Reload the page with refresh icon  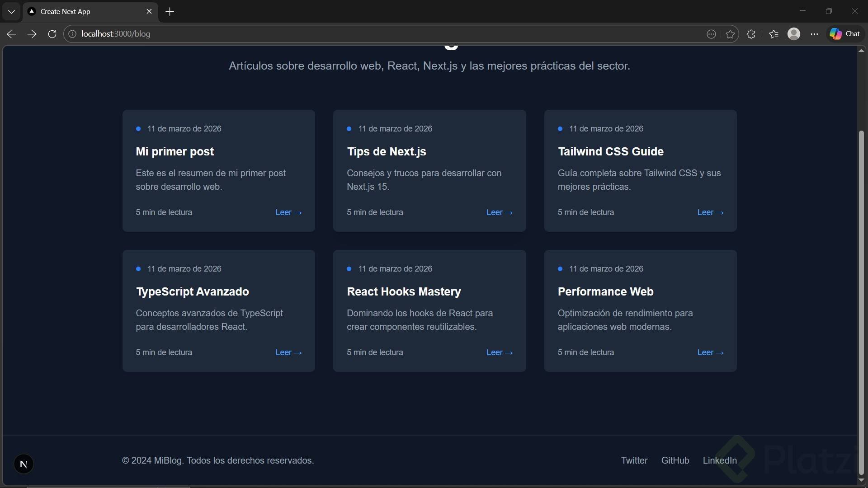pyautogui.click(x=52, y=34)
